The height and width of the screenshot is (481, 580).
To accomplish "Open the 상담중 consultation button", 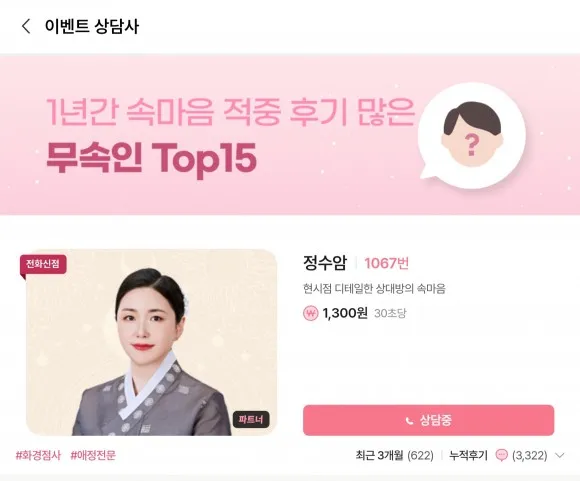I will point(428,420).
